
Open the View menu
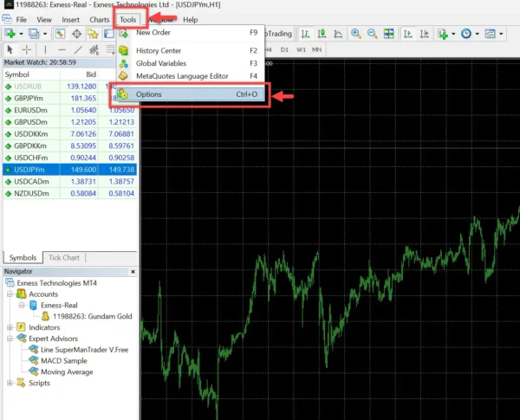(44, 20)
